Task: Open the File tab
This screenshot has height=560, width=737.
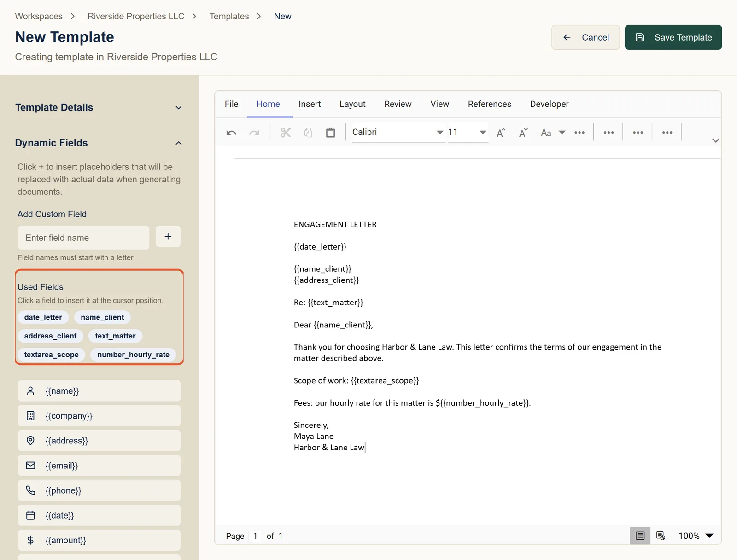Action: [232, 104]
